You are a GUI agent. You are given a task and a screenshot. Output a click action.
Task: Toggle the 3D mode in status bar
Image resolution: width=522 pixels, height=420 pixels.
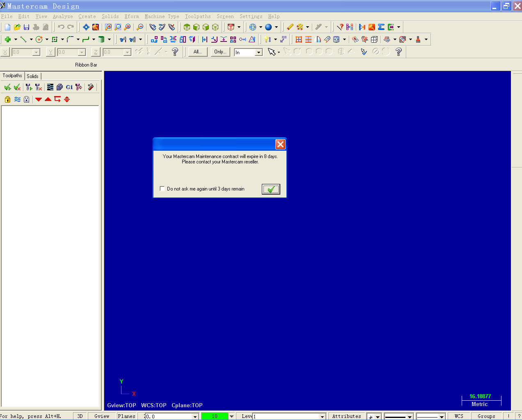tap(80, 416)
